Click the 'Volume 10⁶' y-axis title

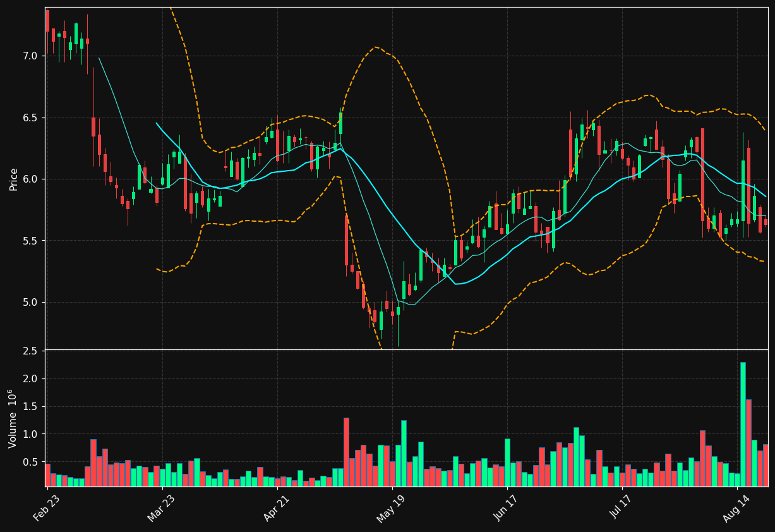(x=13, y=418)
